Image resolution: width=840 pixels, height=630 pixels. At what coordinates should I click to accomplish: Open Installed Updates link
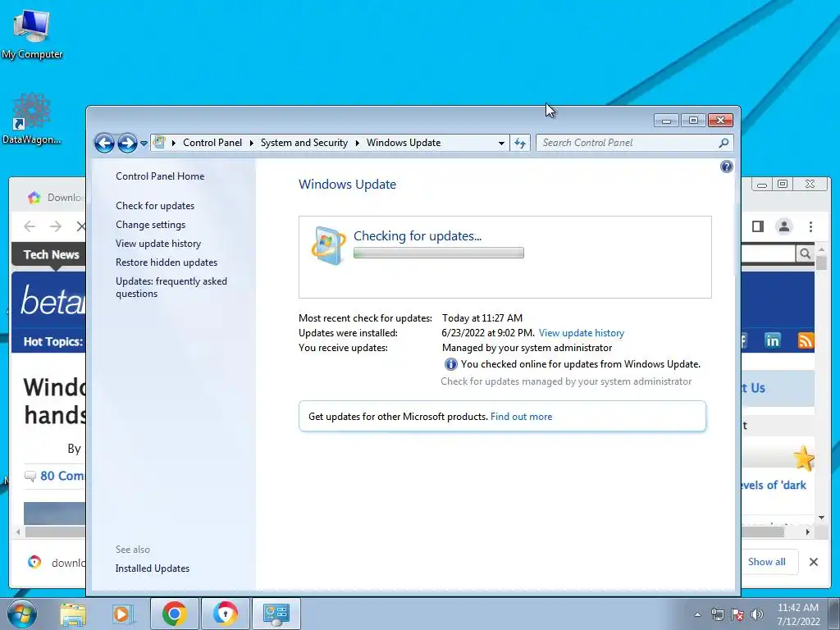coord(152,568)
